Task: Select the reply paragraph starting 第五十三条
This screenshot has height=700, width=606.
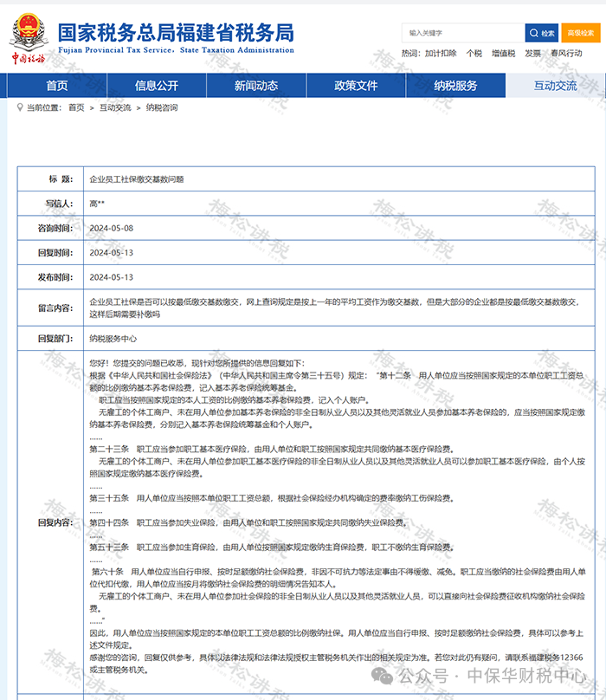Action: pyautogui.click(x=272, y=548)
